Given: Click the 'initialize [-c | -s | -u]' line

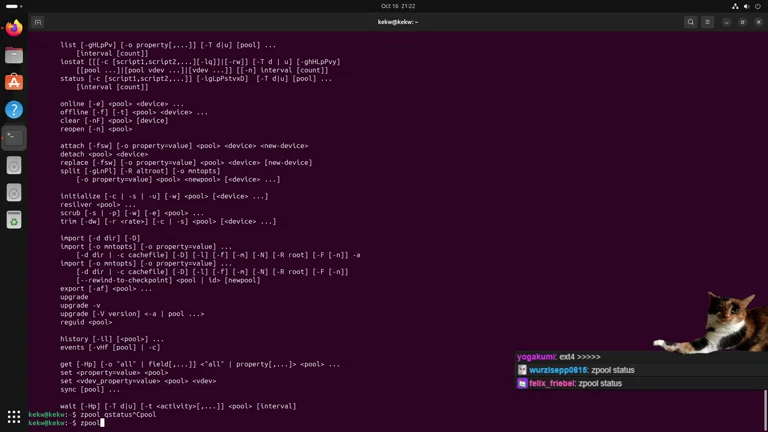Looking at the screenshot, I should click(x=164, y=196).
